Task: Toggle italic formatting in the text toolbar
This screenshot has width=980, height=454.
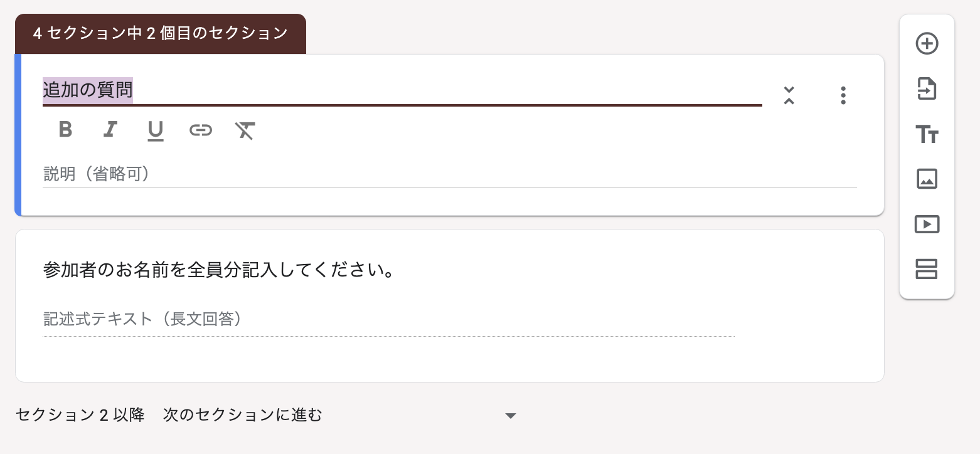Action: pyautogui.click(x=110, y=130)
